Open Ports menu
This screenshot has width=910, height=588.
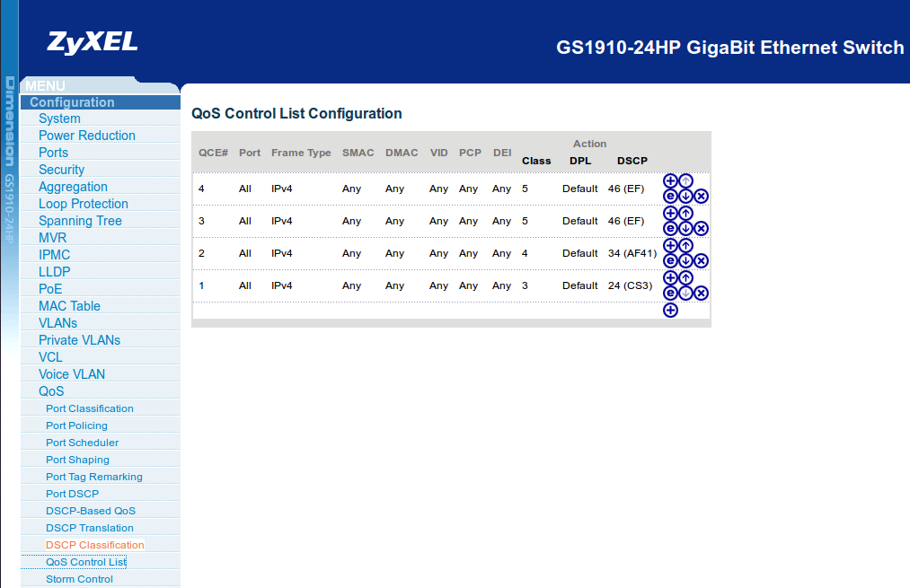pos(53,153)
